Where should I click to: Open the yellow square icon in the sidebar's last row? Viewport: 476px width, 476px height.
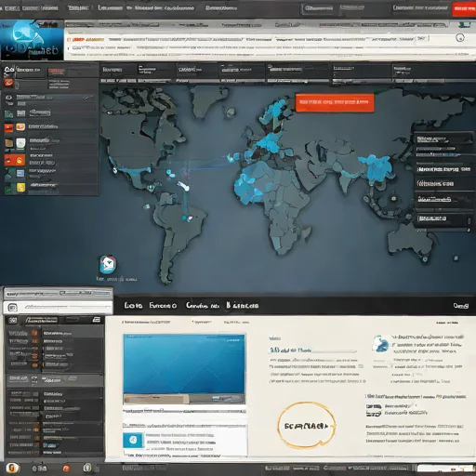[x=20, y=187]
